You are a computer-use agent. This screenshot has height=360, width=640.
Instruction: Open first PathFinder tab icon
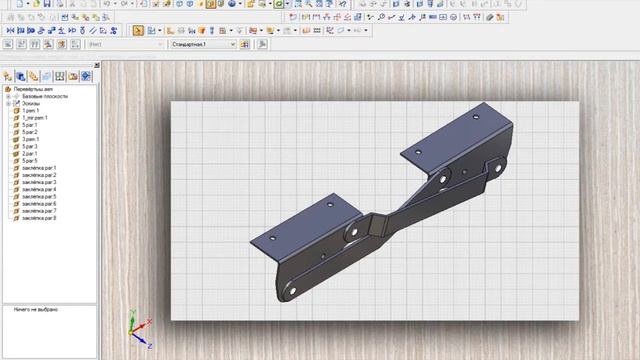click(x=8, y=76)
